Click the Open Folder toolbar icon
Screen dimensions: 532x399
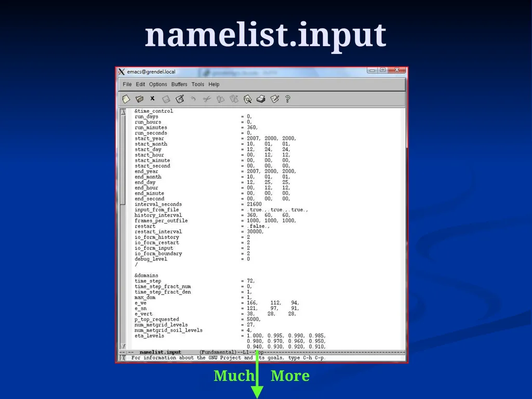point(139,99)
